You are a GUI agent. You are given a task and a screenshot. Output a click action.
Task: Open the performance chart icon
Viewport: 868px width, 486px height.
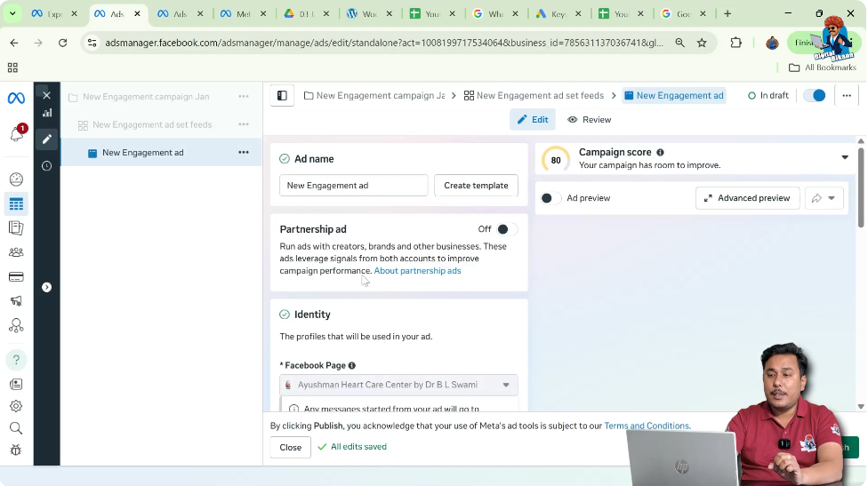[47, 113]
